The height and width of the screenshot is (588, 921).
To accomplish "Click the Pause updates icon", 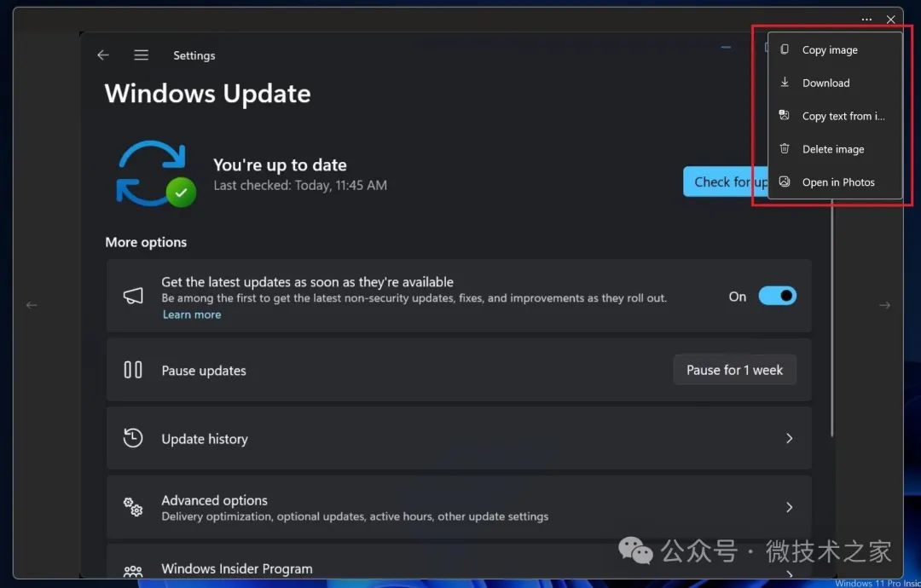I will click(x=133, y=370).
